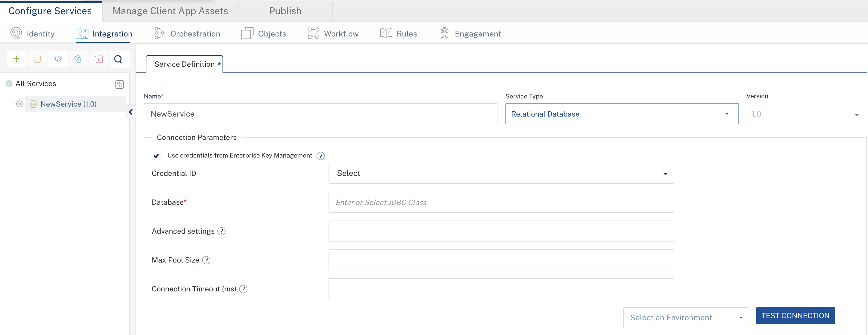This screenshot has width=868, height=335.
Task: Click help icon beside Max Pool Size
Action: [206, 260]
